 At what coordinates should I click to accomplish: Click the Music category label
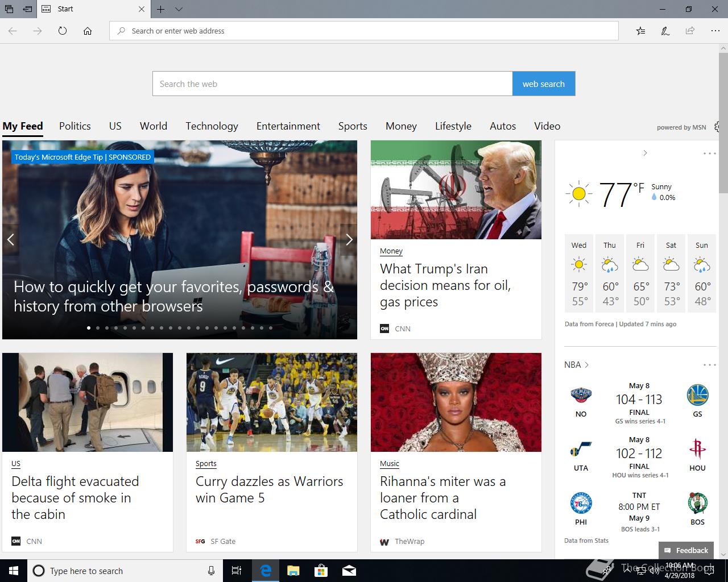(390, 463)
